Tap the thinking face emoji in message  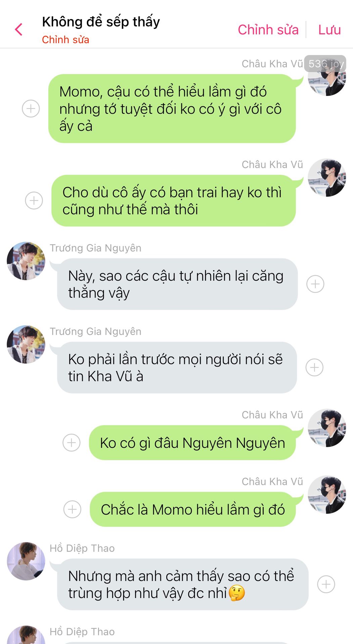(237, 593)
